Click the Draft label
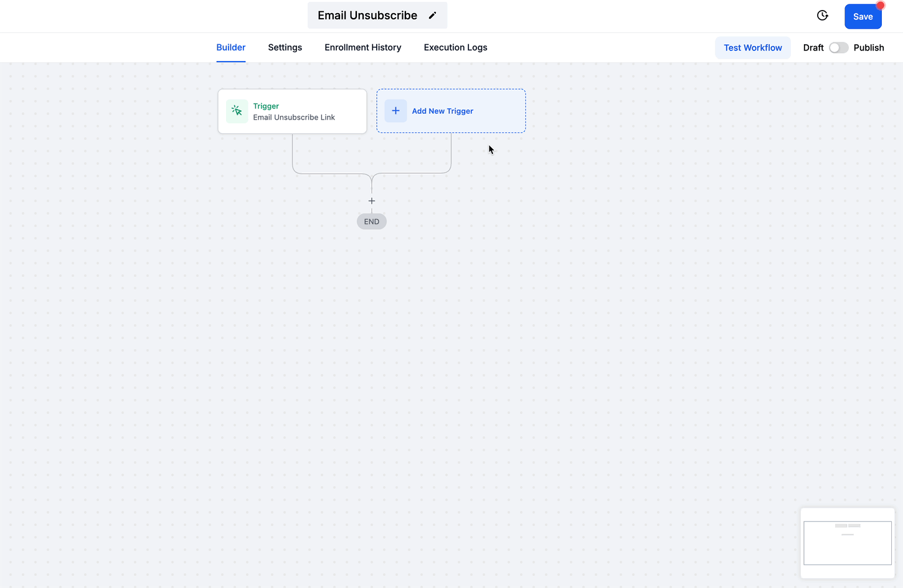This screenshot has width=903, height=588. (813, 48)
